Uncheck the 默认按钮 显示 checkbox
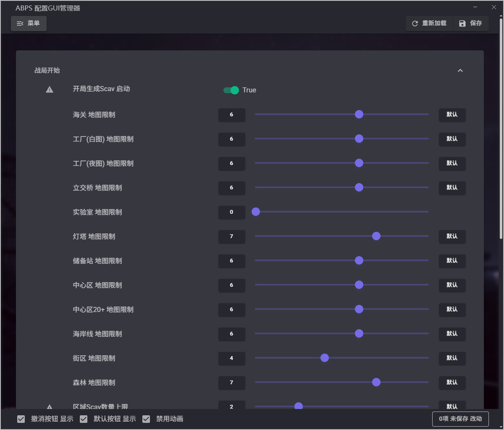This screenshot has height=430, width=504. [84, 419]
